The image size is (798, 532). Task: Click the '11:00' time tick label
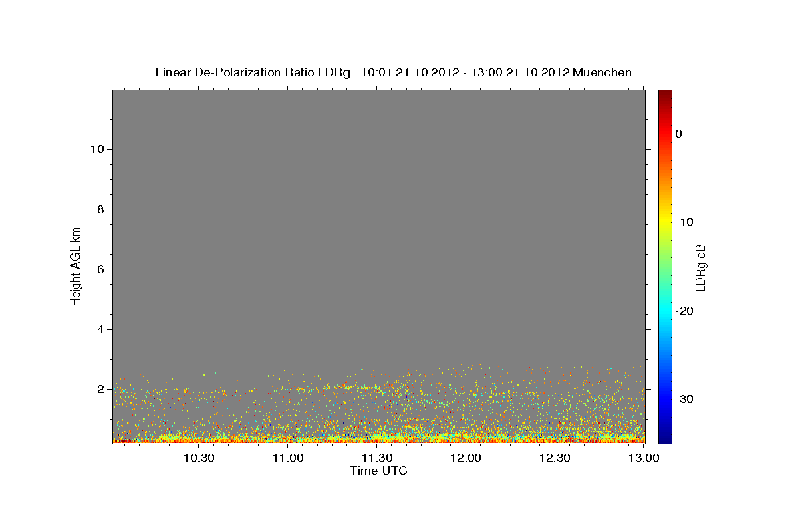[x=289, y=458]
